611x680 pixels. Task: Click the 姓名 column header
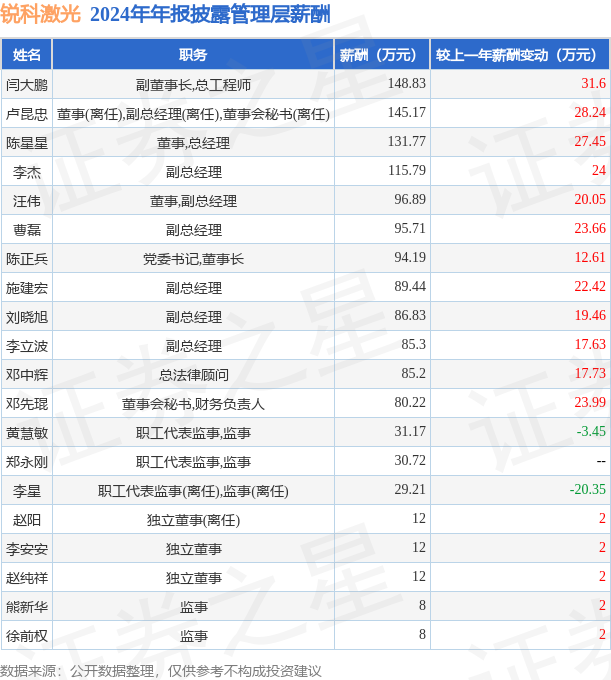click(x=26, y=55)
